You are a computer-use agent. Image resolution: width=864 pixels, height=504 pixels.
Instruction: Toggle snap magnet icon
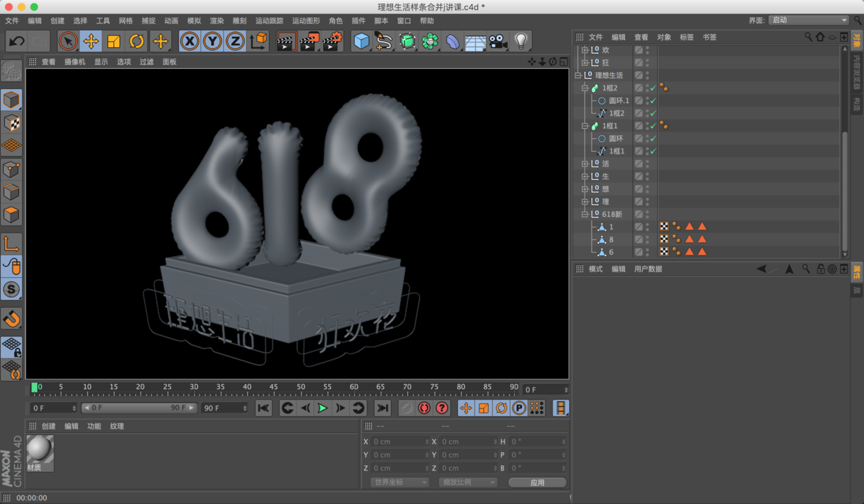[11, 319]
